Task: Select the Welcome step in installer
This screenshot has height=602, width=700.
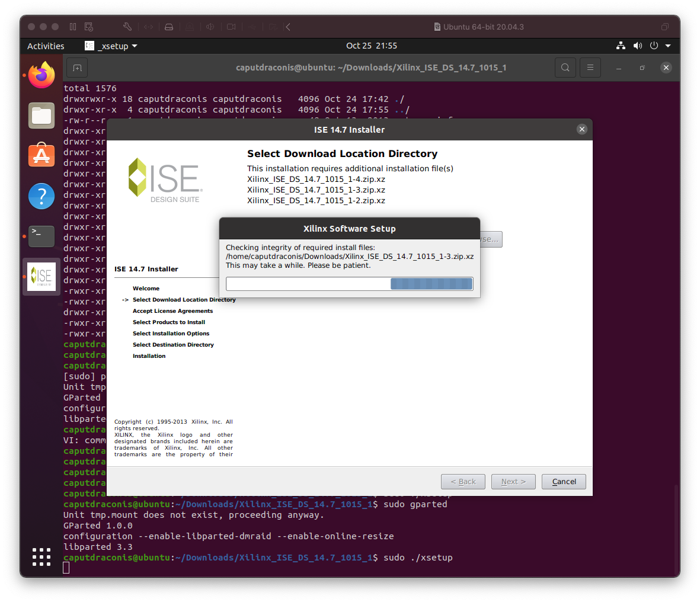Action: point(146,289)
